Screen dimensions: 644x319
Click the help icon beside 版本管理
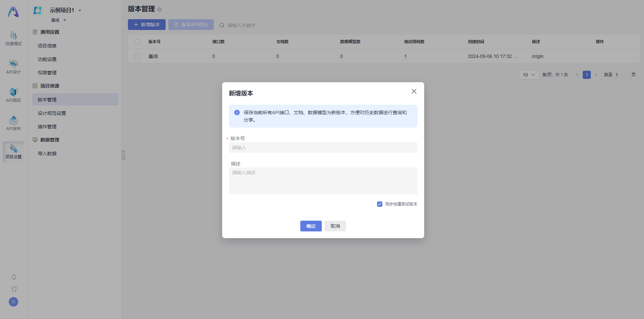point(160,9)
